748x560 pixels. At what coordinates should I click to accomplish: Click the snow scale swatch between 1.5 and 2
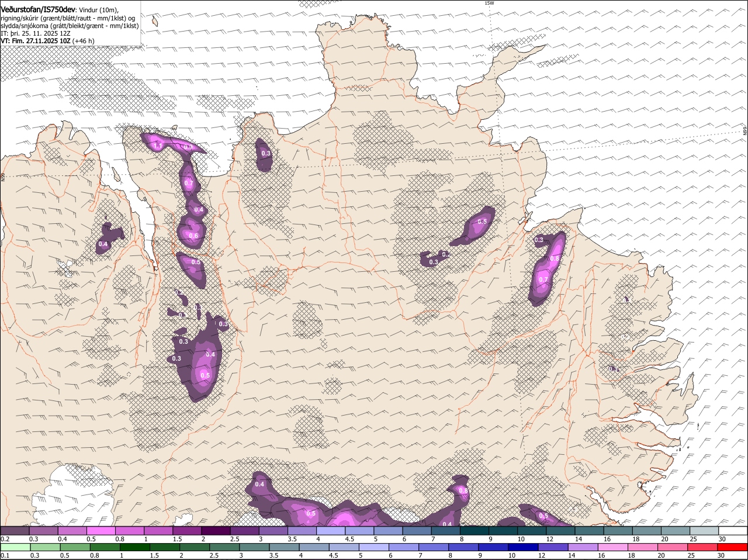click(187, 531)
